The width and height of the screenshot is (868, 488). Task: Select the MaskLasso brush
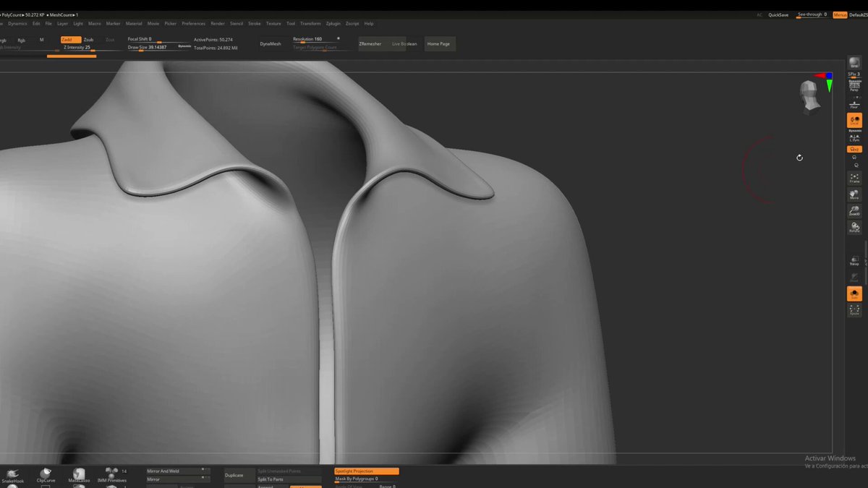tap(79, 475)
